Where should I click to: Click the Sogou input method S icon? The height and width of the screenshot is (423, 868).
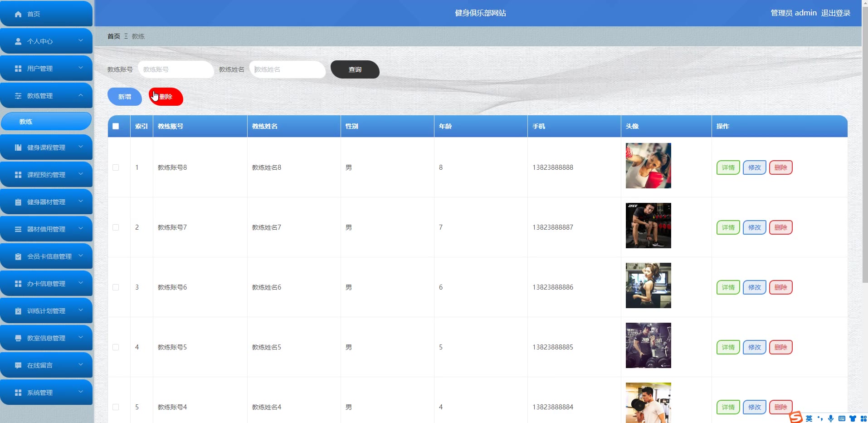pos(796,417)
